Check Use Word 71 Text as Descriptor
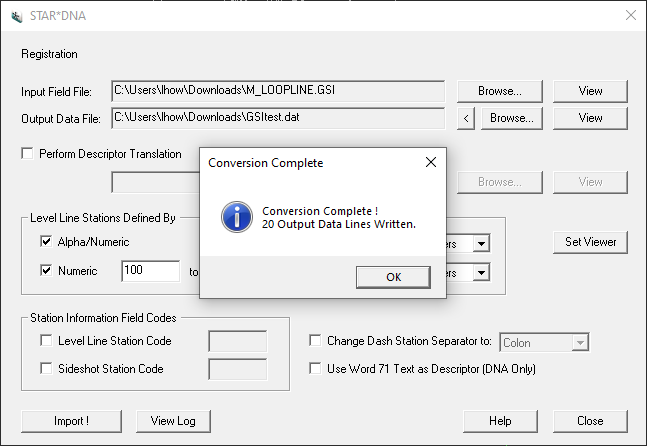Viewport: 647px width, 446px height. pyautogui.click(x=316, y=369)
